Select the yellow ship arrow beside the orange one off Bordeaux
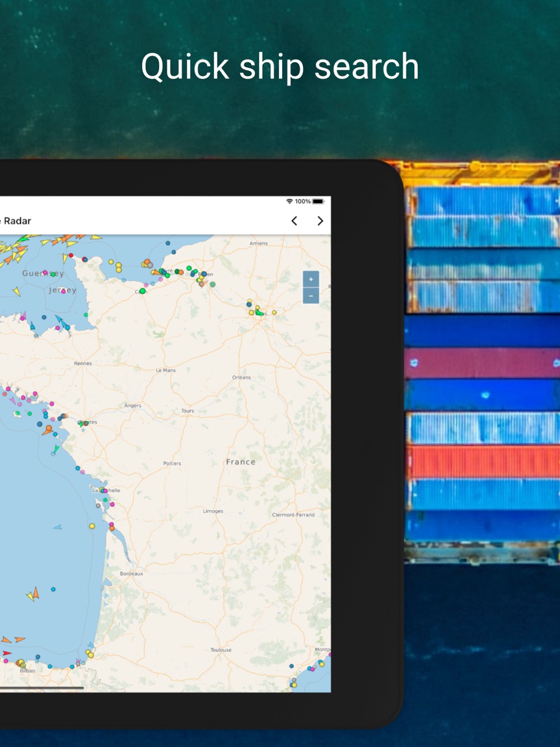 [30, 596]
